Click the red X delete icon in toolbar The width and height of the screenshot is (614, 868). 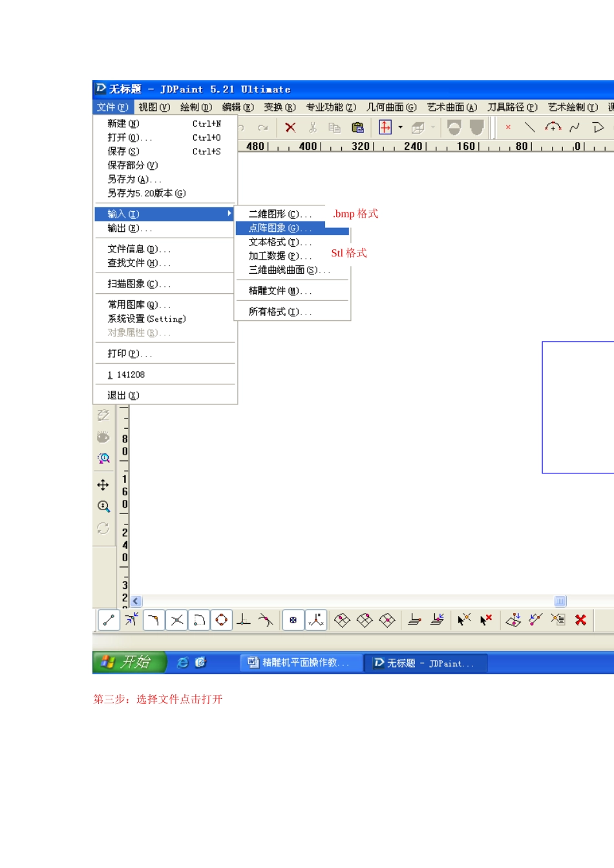tap(290, 128)
